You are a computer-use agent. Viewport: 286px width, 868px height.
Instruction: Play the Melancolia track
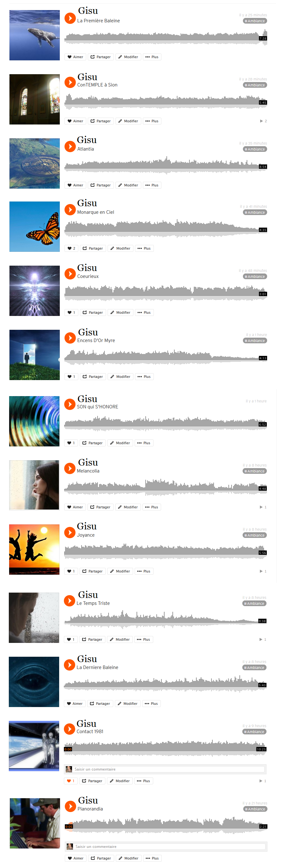click(x=70, y=468)
